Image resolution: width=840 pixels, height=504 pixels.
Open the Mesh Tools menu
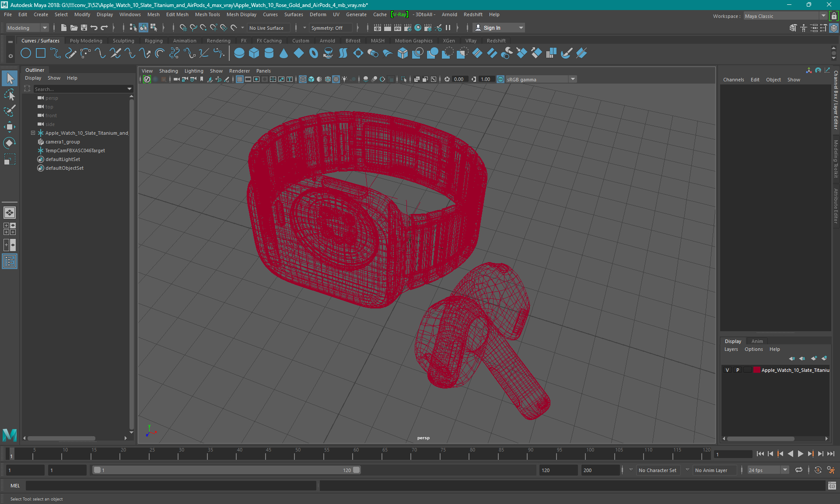(207, 14)
